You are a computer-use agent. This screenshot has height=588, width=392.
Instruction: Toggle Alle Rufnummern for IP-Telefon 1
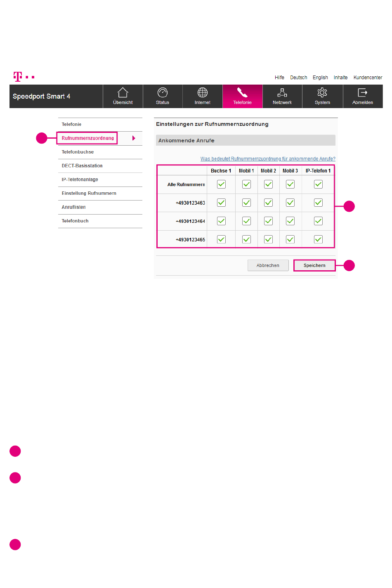click(x=318, y=184)
